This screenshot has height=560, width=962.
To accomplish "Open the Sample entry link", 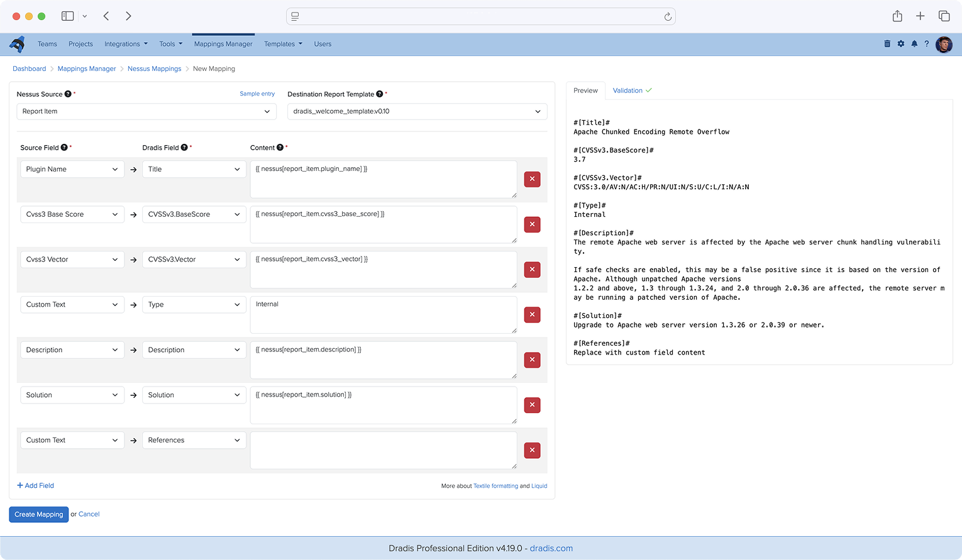I will [x=257, y=94].
